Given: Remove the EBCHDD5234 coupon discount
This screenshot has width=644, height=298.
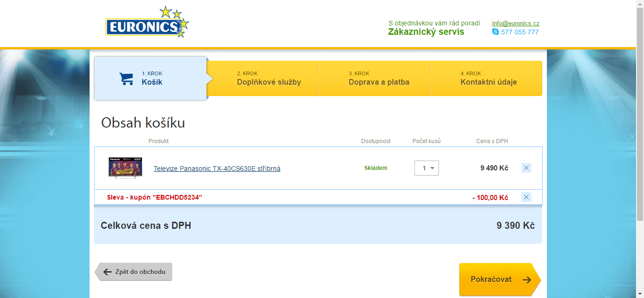Looking at the screenshot, I should [527, 197].
